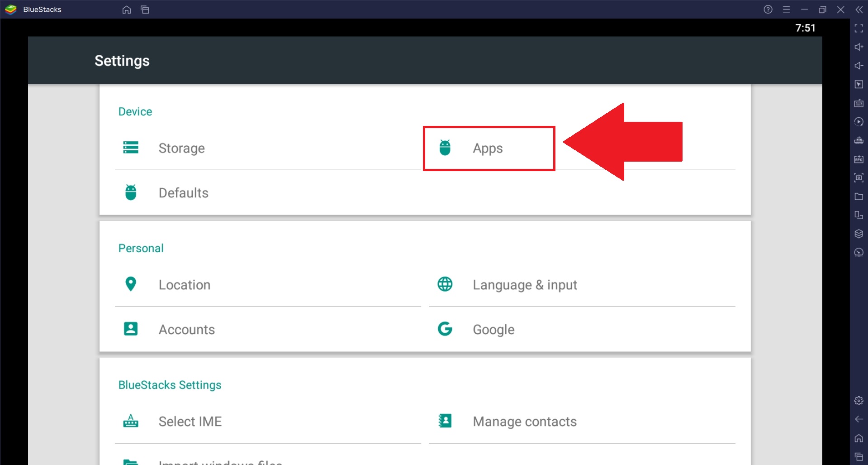Open the memory trim icon in side toolbar
This screenshot has width=868, height=465.
(859, 140)
